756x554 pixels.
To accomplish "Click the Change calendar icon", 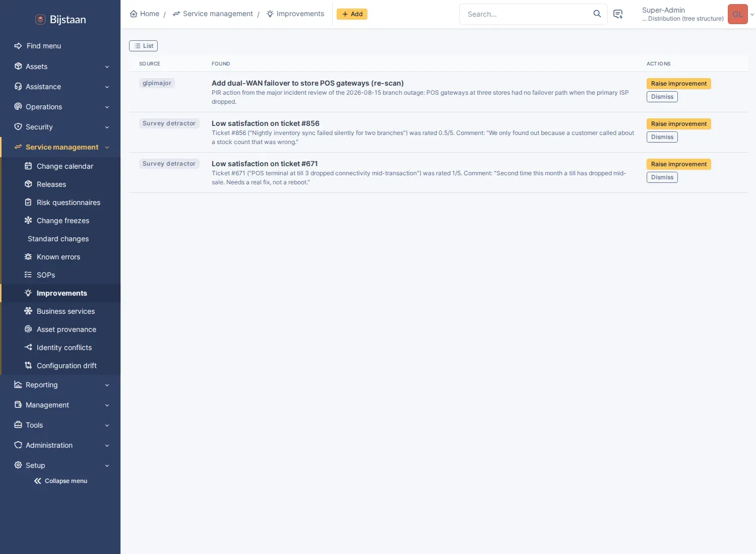I will coord(28,166).
